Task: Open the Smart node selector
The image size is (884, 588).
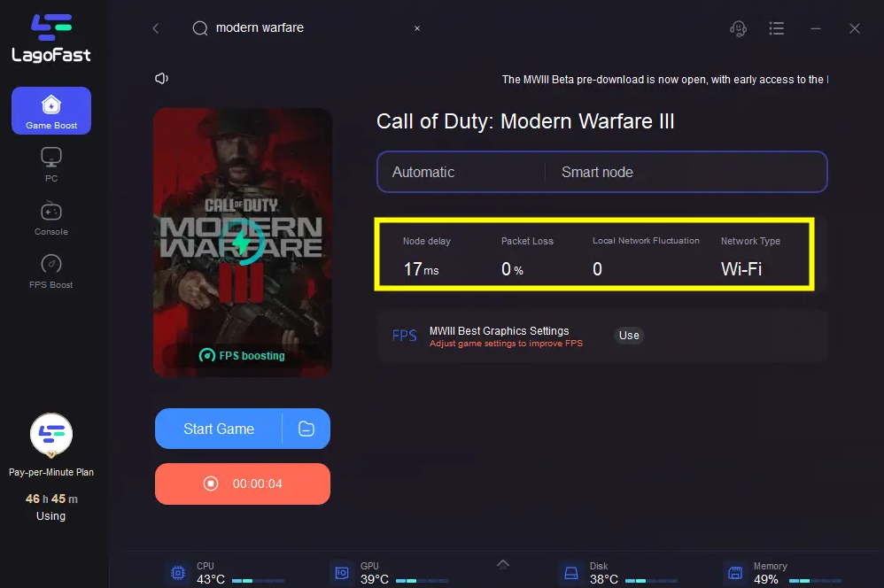Action: point(686,172)
